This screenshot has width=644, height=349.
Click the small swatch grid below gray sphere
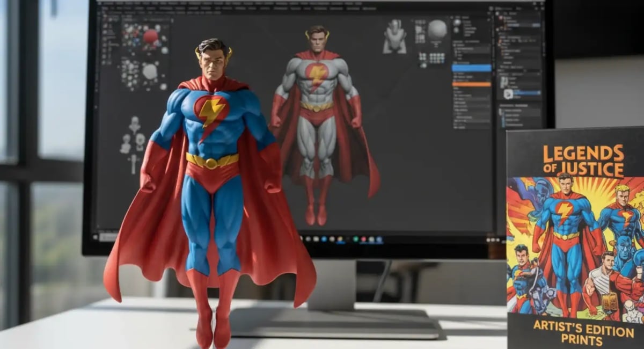[x=437, y=57]
